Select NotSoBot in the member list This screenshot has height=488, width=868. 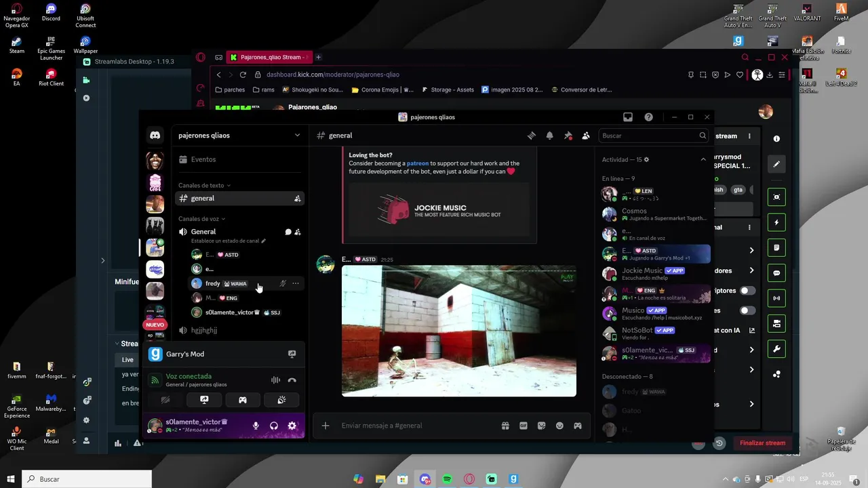point(655,333)
